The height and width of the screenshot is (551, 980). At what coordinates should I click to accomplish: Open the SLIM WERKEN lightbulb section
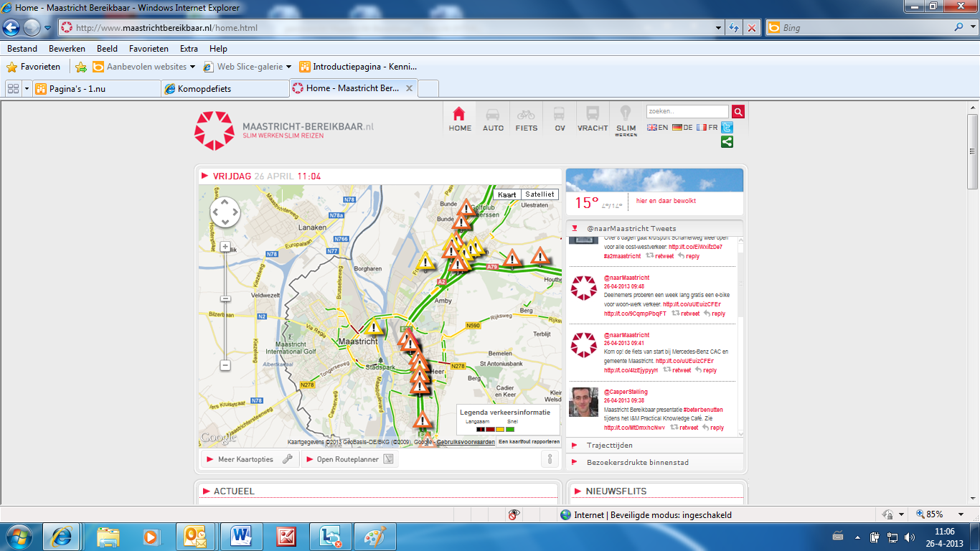coord(626,119)
